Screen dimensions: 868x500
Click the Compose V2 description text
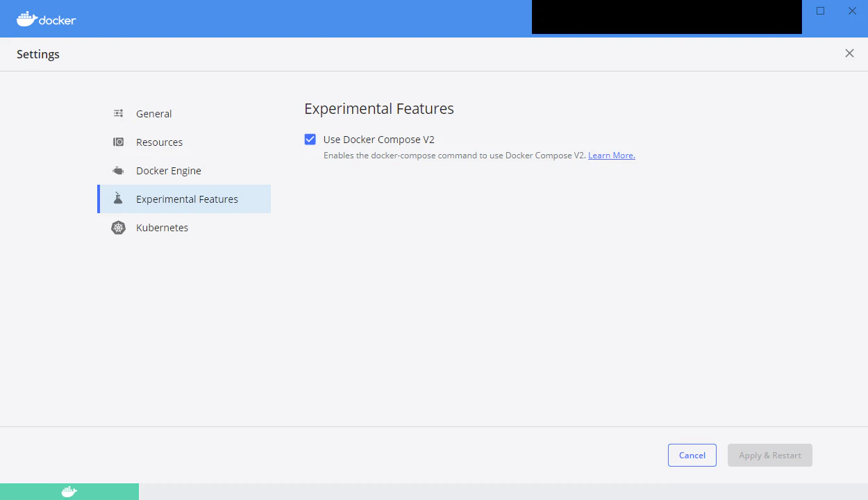(454, 156)
